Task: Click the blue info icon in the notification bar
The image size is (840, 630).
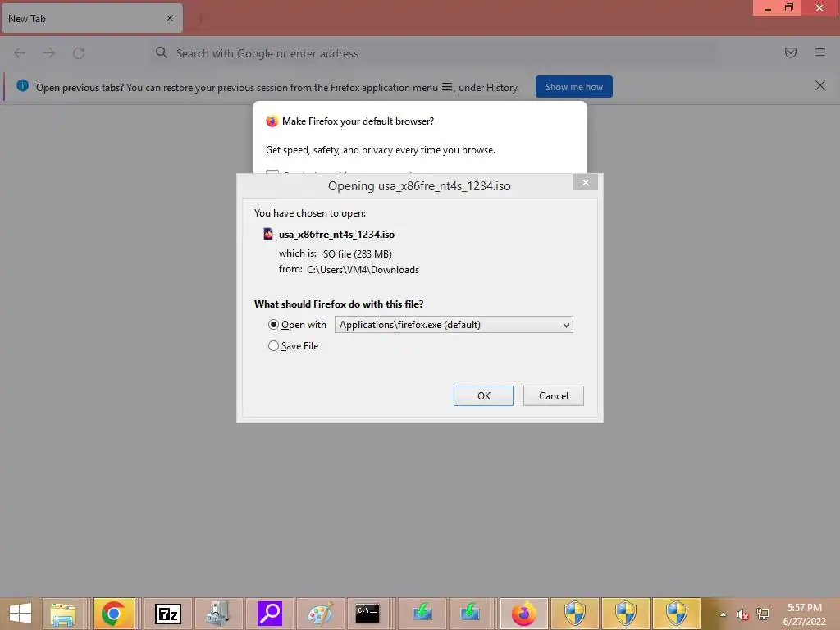Action: [x=22, y=85]
